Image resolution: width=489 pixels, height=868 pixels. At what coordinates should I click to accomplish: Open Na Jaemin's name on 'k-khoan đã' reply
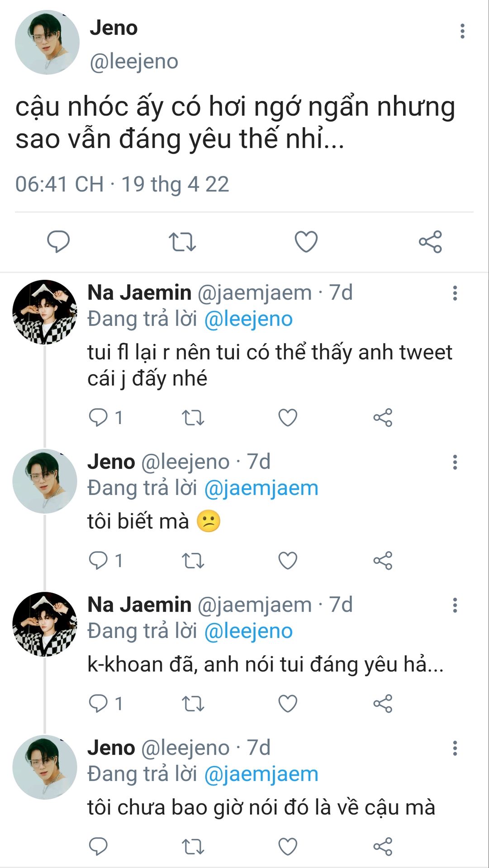pyautogui.click(x=139, y=605)
